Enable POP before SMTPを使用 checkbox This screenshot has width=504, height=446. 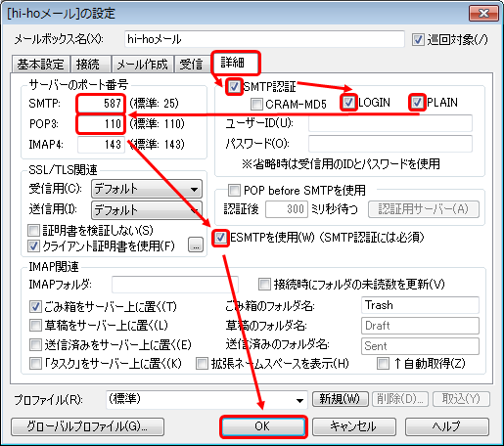[x=234, y=190]
